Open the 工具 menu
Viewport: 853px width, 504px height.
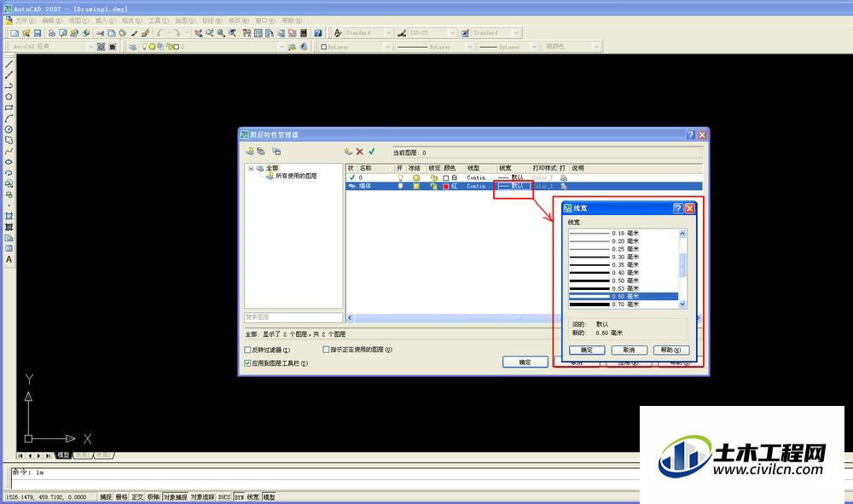tap(159, 20)
